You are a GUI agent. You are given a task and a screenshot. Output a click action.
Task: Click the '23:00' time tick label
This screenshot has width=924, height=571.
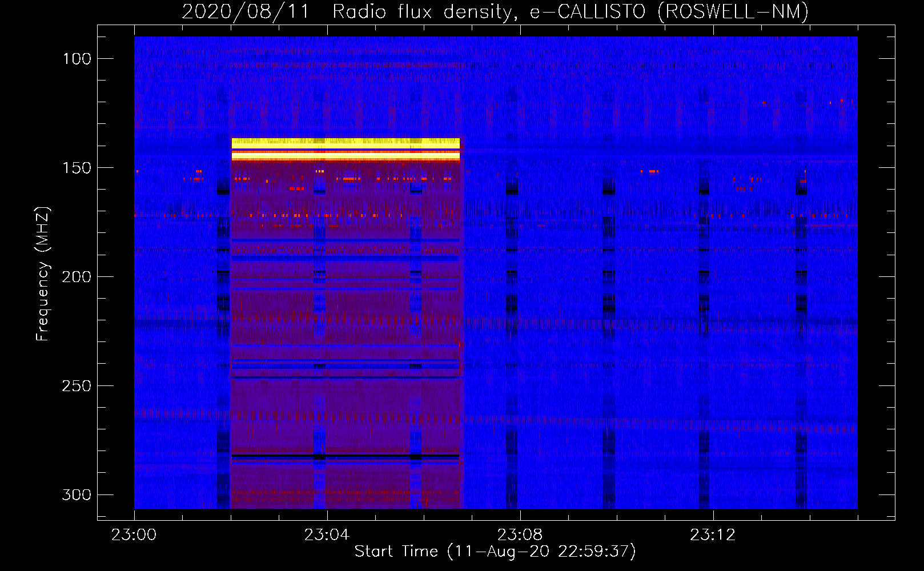coord(134,535)
